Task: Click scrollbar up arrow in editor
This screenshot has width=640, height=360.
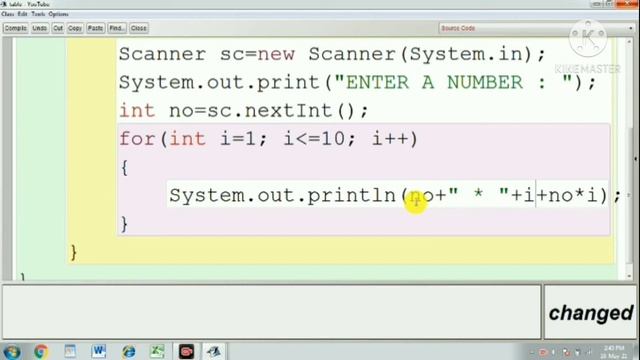Action: [629, 42]
